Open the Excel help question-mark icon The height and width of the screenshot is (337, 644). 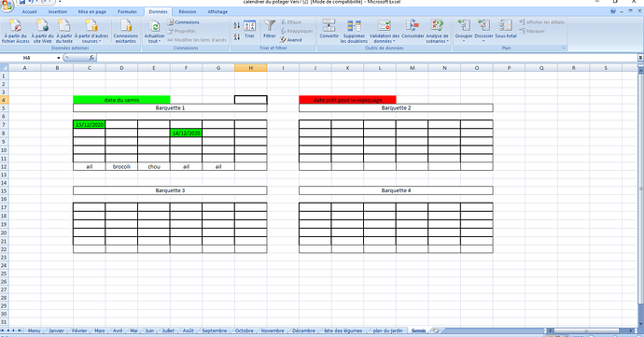coord(613,11)
